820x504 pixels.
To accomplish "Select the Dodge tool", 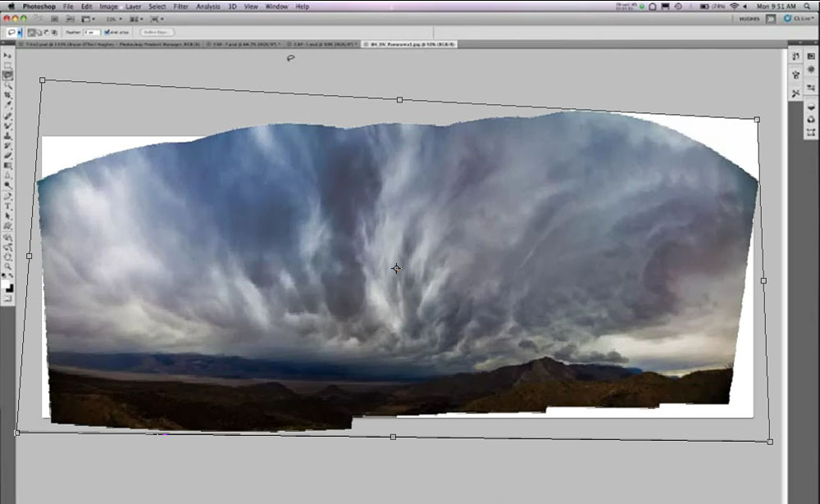I will click(x=7, y=185).
